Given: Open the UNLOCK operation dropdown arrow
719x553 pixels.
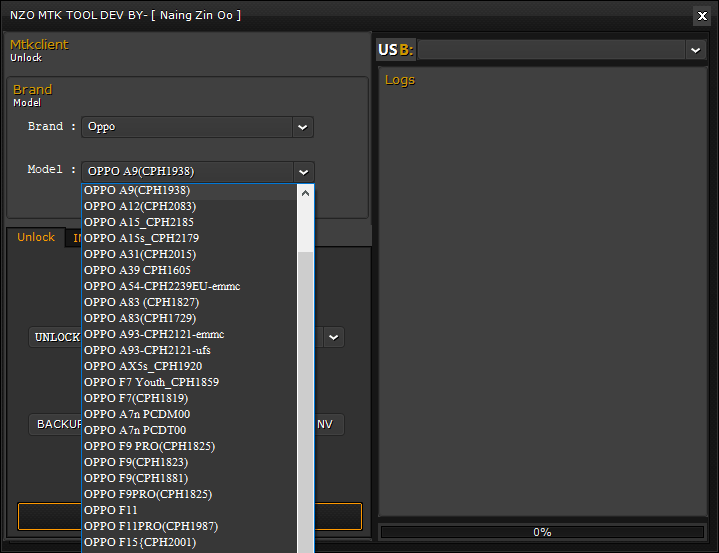Looking at the screenshot, I should pyautogui.click(x=333, y=337).
